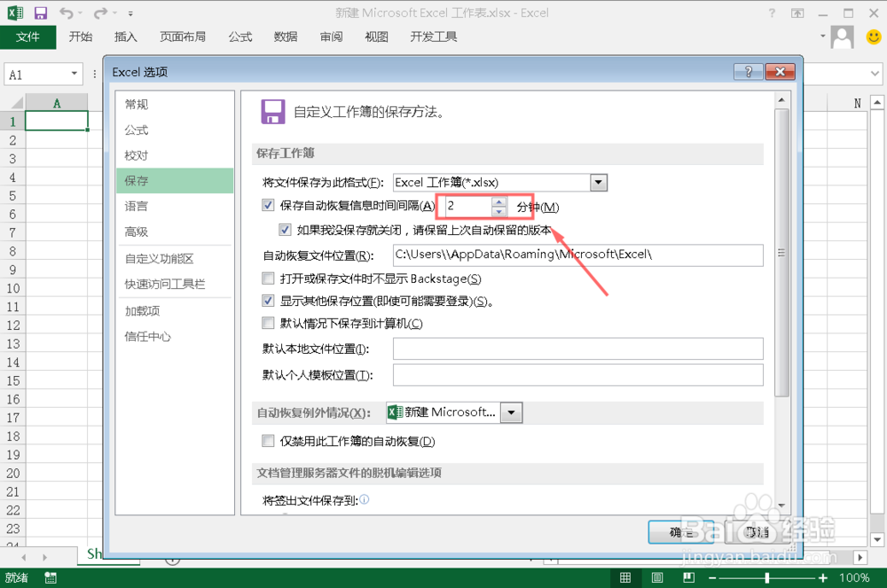Click next sheet navigation arrow
This screenshot has width=887, height=588.
[44, 558]
